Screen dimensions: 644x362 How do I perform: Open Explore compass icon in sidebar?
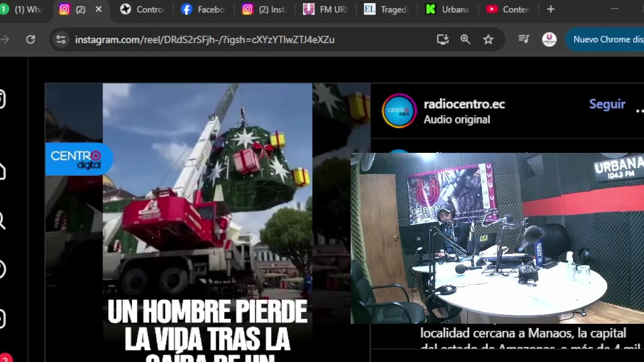click(x=2, y=270)
